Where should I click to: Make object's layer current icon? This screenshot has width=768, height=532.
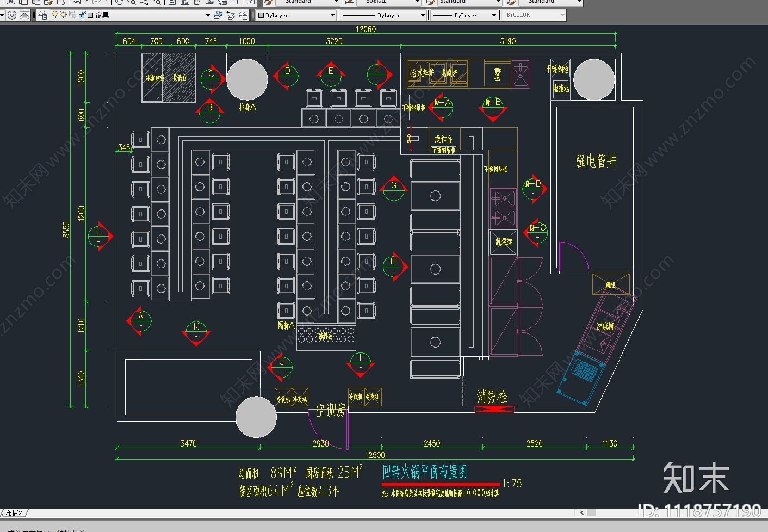(218, 15)
